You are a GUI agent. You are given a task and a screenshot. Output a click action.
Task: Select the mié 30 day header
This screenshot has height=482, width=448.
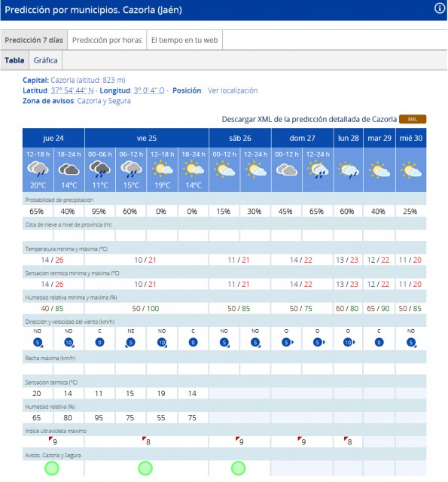[411, 138]
